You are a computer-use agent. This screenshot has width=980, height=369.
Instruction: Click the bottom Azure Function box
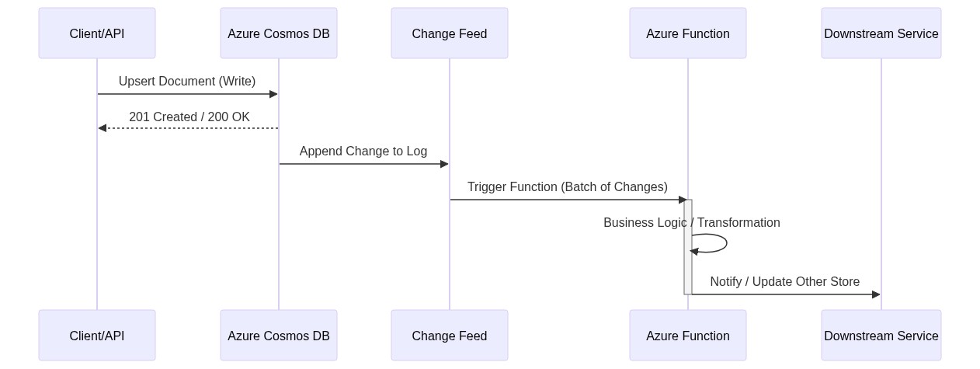tap(688, 336)
